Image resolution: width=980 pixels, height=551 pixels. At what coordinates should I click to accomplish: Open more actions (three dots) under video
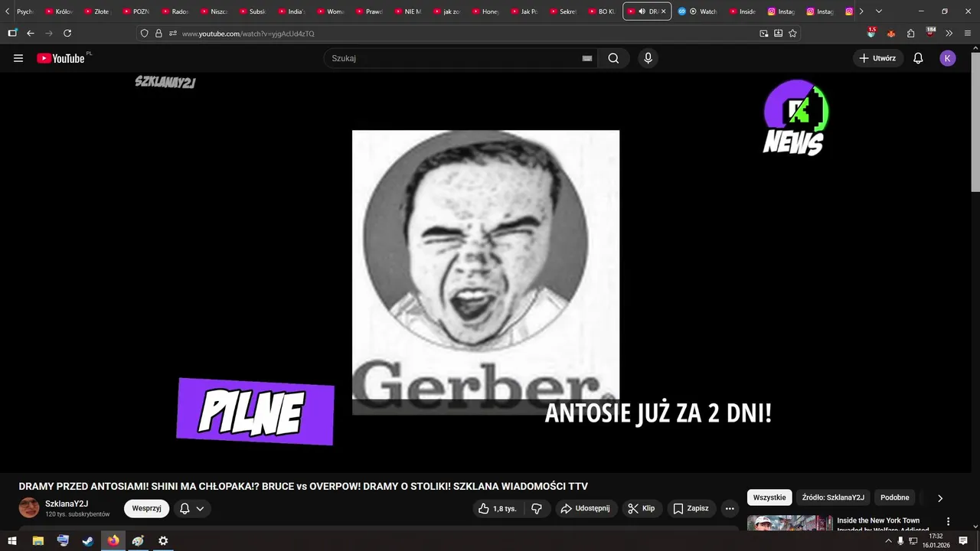pos(730,508)
